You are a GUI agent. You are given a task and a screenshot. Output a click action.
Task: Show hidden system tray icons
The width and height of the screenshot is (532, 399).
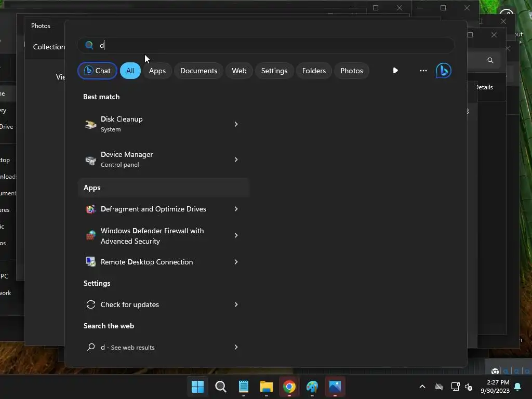tap(422, 387)
